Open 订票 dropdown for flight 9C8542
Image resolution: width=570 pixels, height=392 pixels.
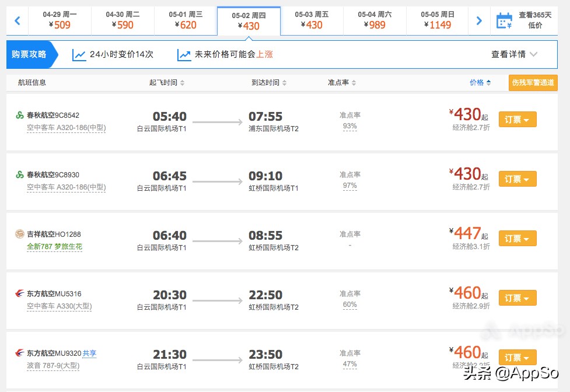[517, 120]
